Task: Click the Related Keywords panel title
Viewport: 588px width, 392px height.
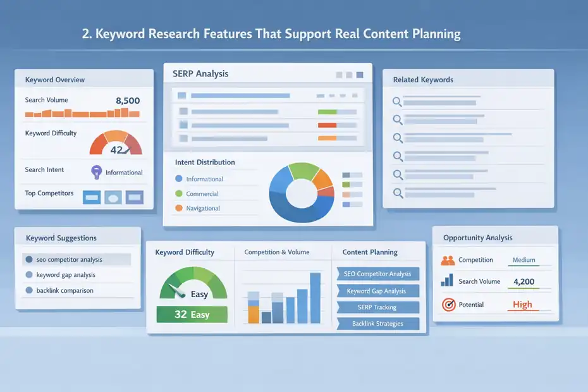Action: click(423, 80)
